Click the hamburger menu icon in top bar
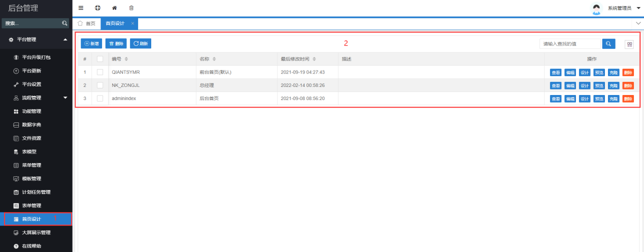The image size is (644, 252). [x=81, y=8]
